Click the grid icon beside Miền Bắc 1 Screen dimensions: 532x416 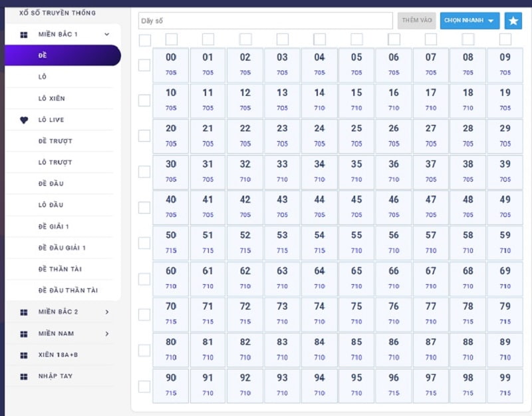(24, 35)
